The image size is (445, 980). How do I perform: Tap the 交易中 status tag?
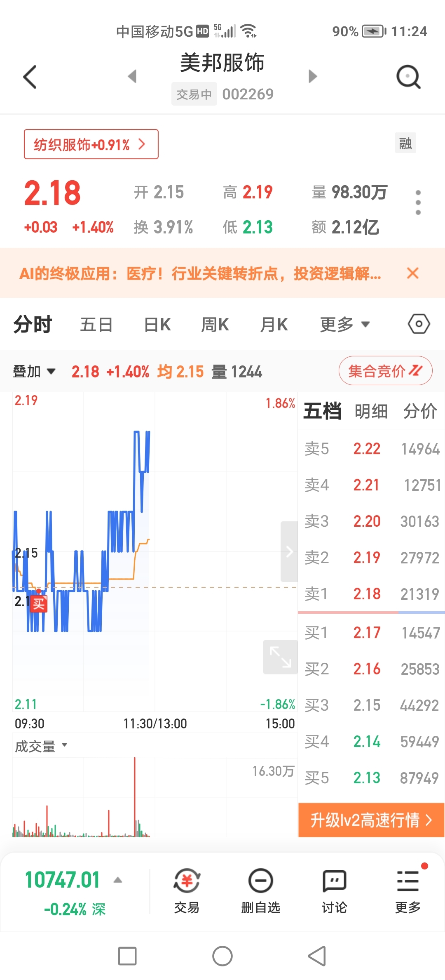click(194, 94)
